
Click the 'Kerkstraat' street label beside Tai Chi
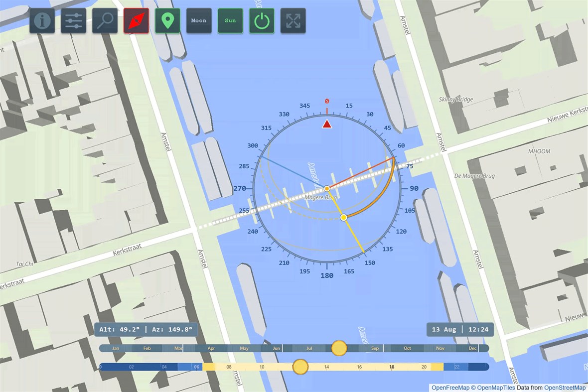127,250
